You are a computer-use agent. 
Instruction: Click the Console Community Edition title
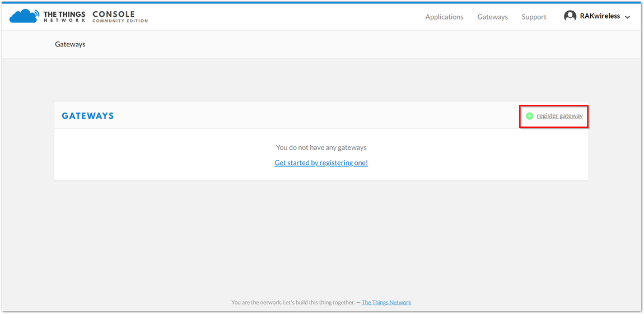click(120, 16)
